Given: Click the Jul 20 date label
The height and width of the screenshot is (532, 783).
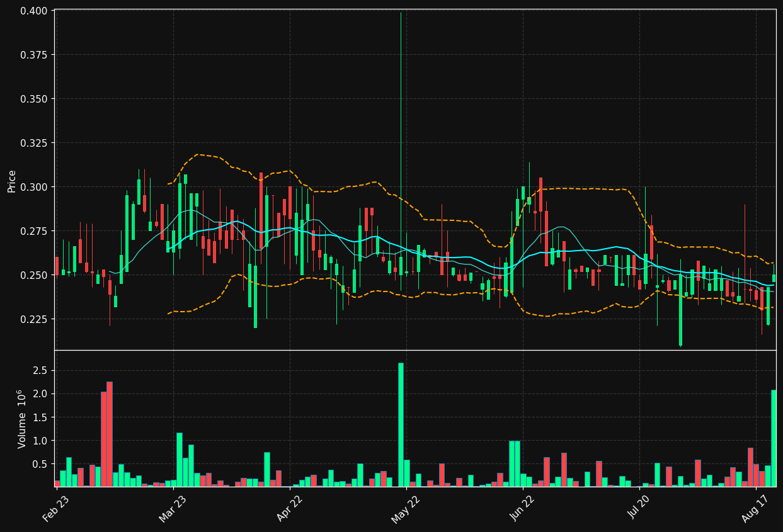Looking at the screenshot, I should [x=639, y=509].
